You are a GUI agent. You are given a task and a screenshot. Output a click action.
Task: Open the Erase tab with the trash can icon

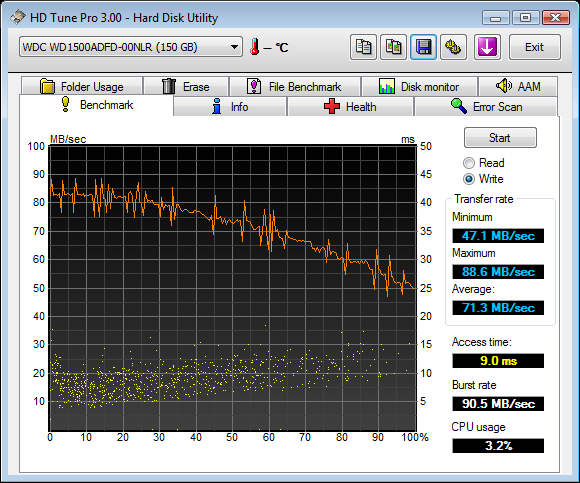[186, 86]
